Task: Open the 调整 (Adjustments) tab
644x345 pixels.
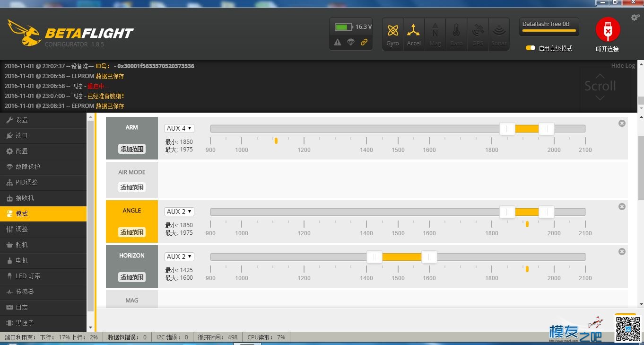Action: [43, 229]
